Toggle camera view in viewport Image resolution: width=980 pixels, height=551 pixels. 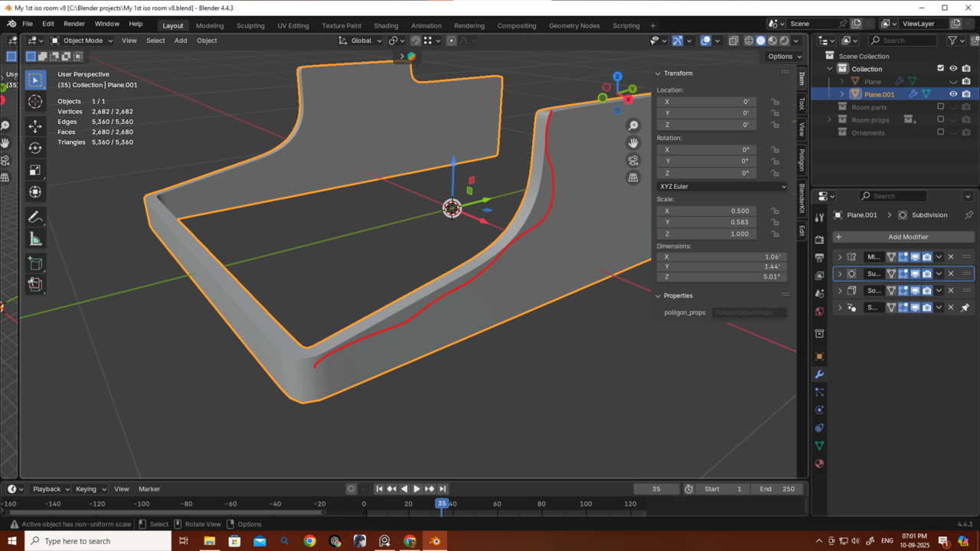pos(633,160)
